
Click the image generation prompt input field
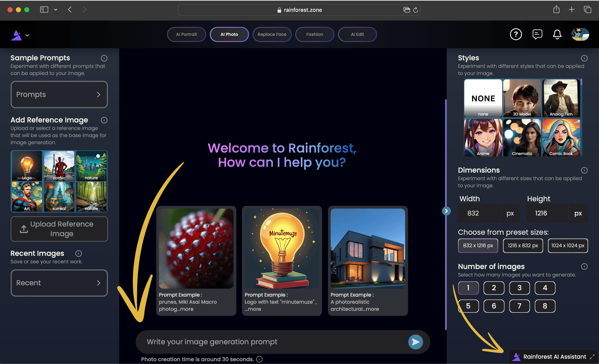pos(282,341)
